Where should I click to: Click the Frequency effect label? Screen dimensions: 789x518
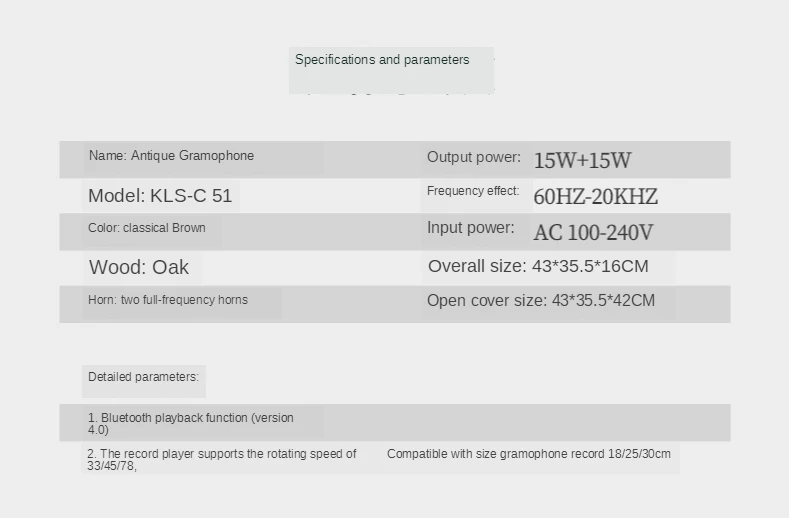point(472,191)
